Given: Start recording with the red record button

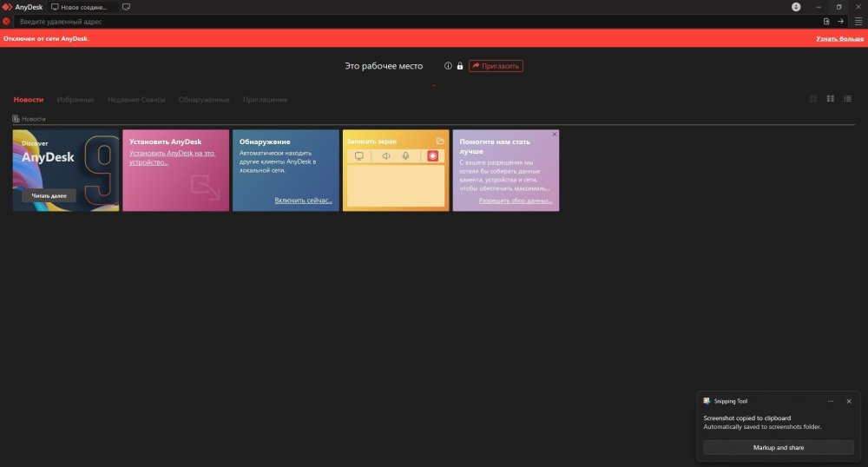Looking at the screenshot, I should tap(433, 156).
